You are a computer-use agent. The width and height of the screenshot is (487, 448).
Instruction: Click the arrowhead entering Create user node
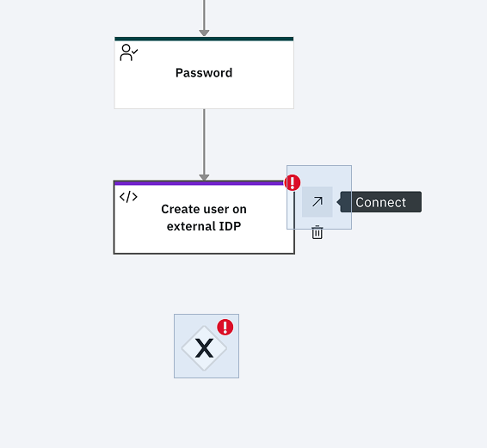click(204, 177)
